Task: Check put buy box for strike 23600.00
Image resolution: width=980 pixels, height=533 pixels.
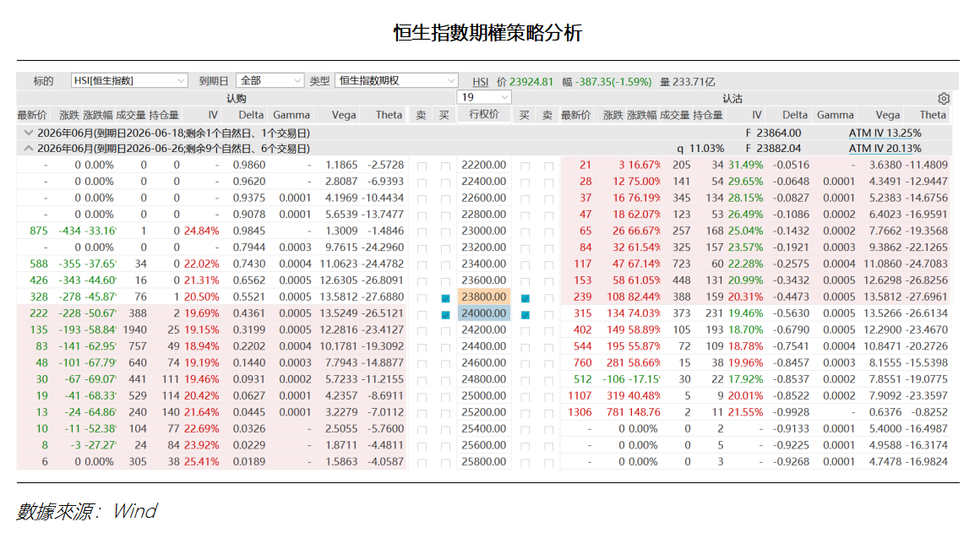Action: coord(525,282)
